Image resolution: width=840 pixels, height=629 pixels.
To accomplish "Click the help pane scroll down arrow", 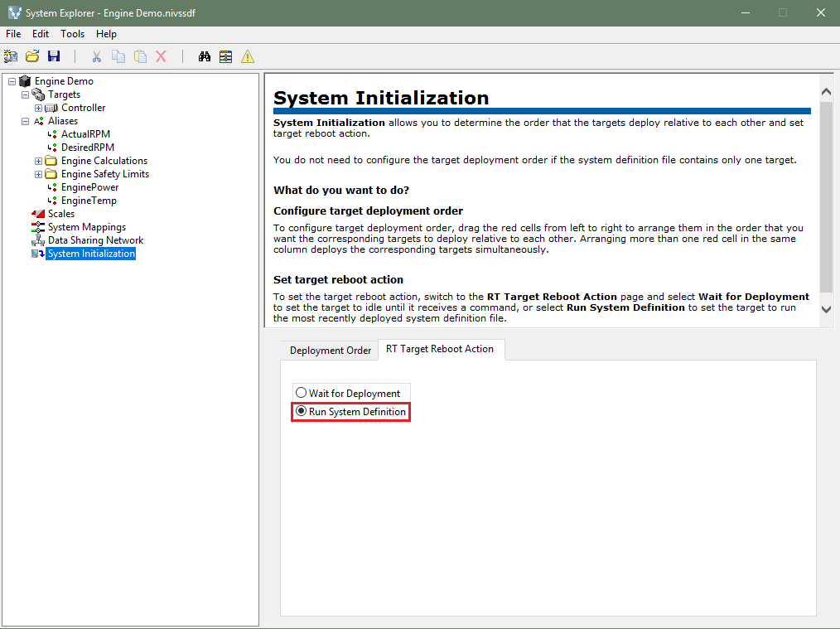I will (826, 309).
